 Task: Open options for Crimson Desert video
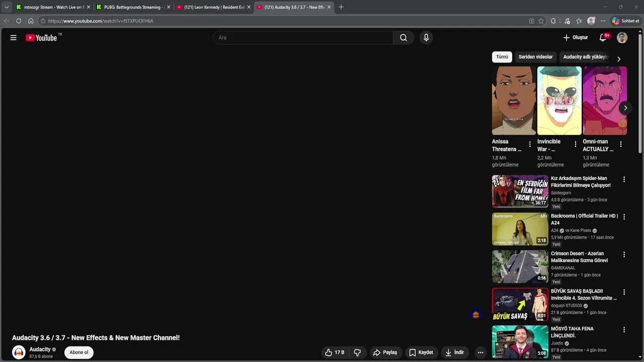click(624, 255)
